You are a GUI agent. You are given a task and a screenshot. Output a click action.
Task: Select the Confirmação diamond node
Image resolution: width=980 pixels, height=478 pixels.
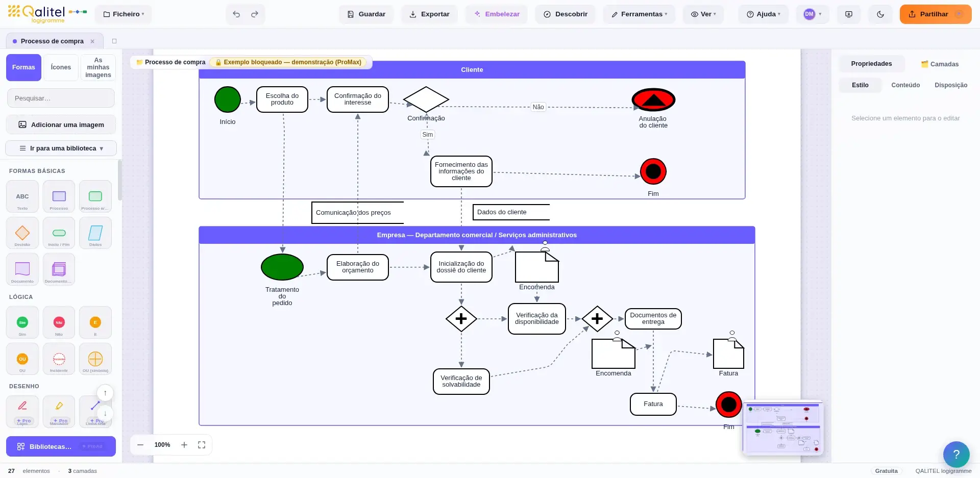pyautogui.click(x=426, y=99)
